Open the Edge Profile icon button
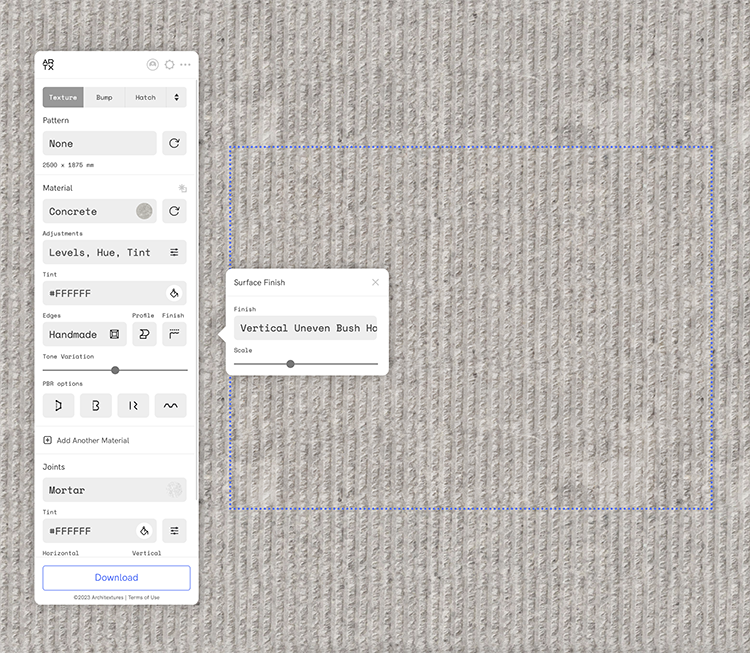Screen dimensions: 750x653 point(144,334)
